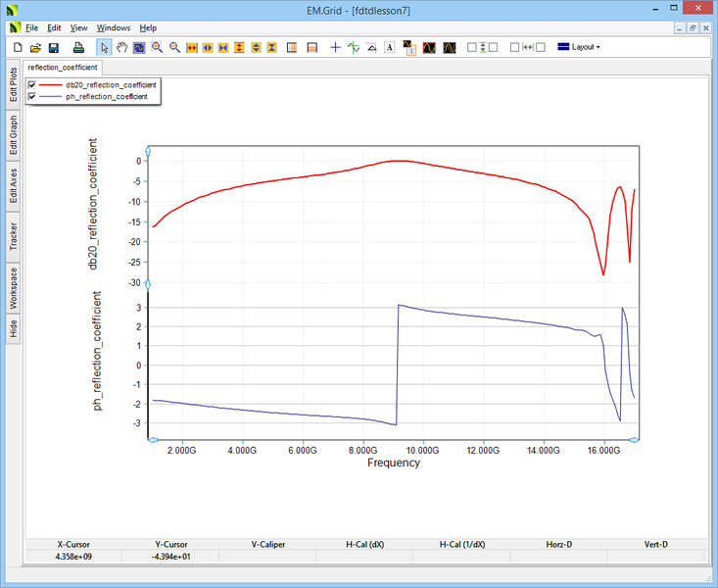Print the graph using the printer icon
This screenshot has height=588, width=718.
(78, 47)
